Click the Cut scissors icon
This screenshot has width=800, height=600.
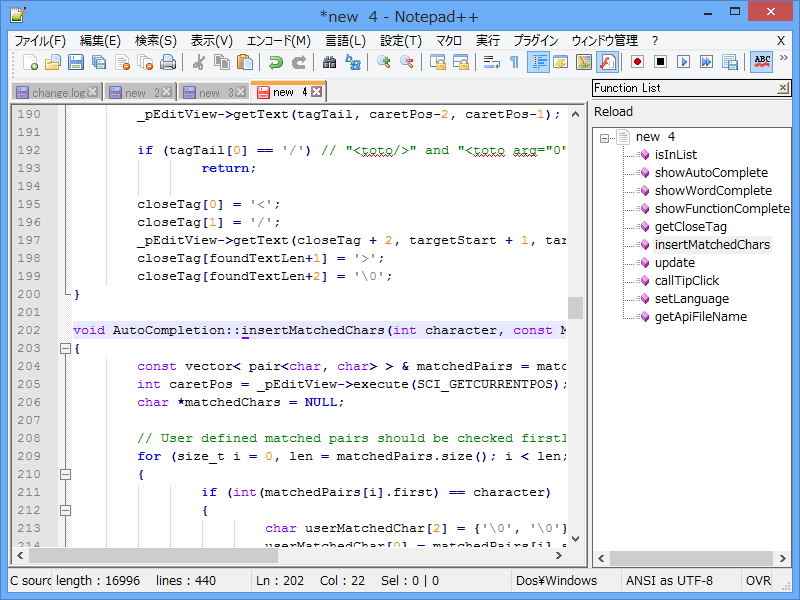[198, 62]
